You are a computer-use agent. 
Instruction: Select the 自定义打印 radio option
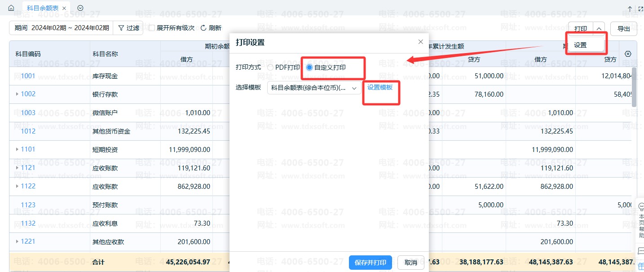coord(309,67)
